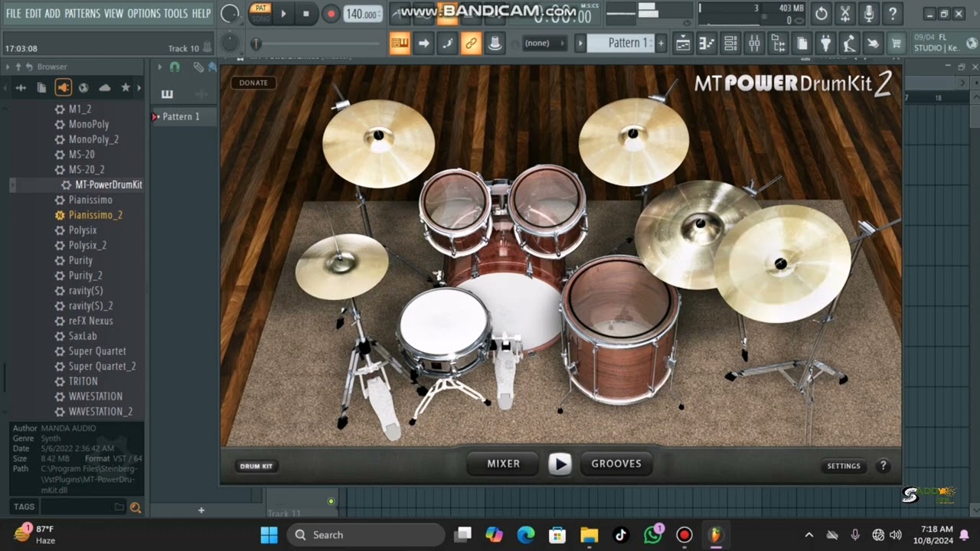Toggle the link/multilink controllers icon
Viewport: 980px width, 551px height.
(x=471, y=44)
